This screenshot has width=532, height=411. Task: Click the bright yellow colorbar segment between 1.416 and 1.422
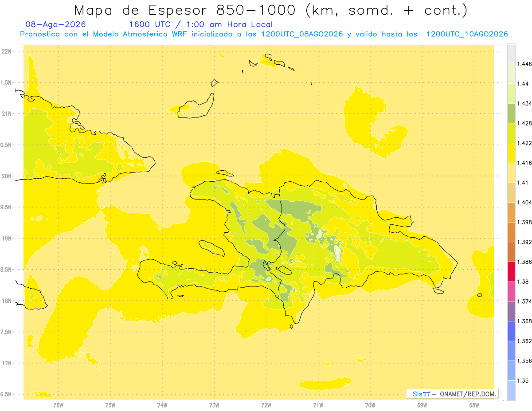pos(511,153)
